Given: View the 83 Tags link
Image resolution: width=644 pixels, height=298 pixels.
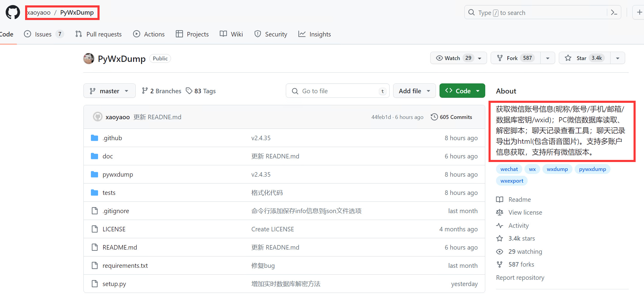Looking at the screenshot, I should pyautogui.click(x=201, y=91).
